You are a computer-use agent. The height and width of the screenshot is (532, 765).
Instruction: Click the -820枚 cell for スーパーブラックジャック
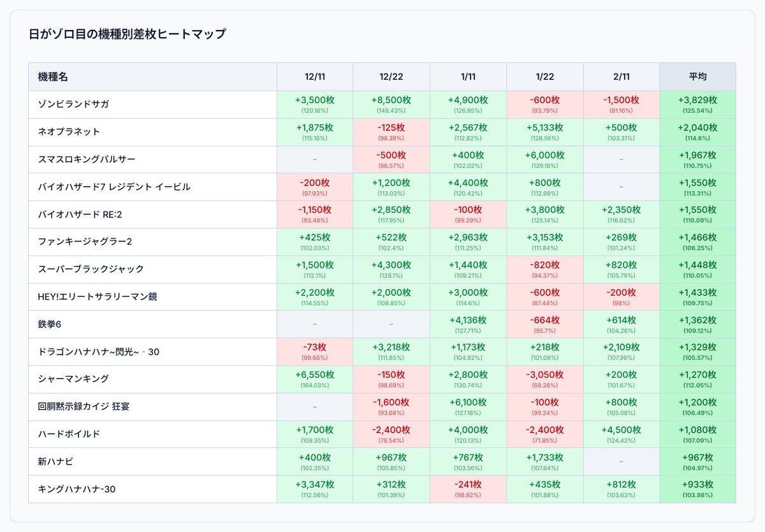[544, 269]
